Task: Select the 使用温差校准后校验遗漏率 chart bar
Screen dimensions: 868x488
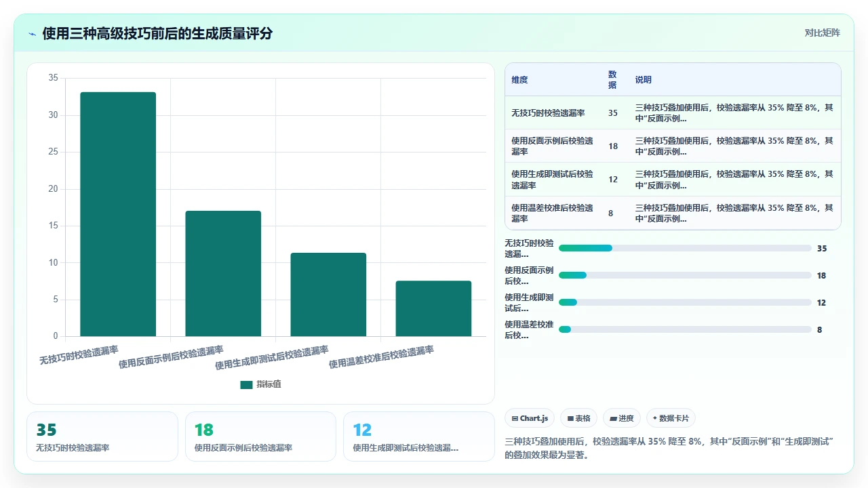Action: click(433, 308)
